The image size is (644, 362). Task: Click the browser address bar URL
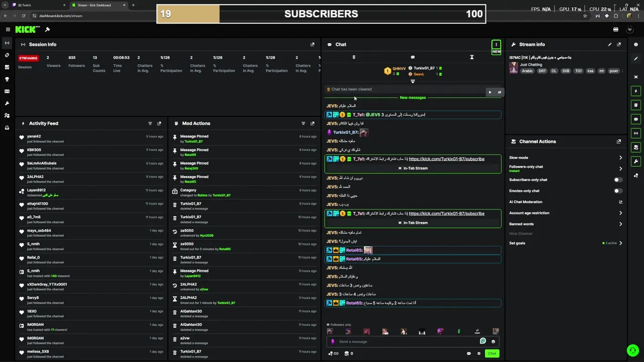(61, 16)
